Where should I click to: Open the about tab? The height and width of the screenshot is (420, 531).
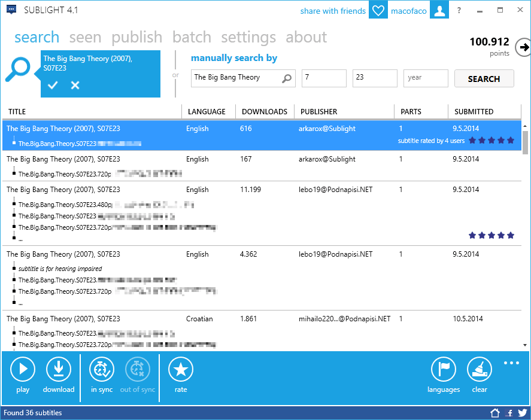click(x=306, y=37)
